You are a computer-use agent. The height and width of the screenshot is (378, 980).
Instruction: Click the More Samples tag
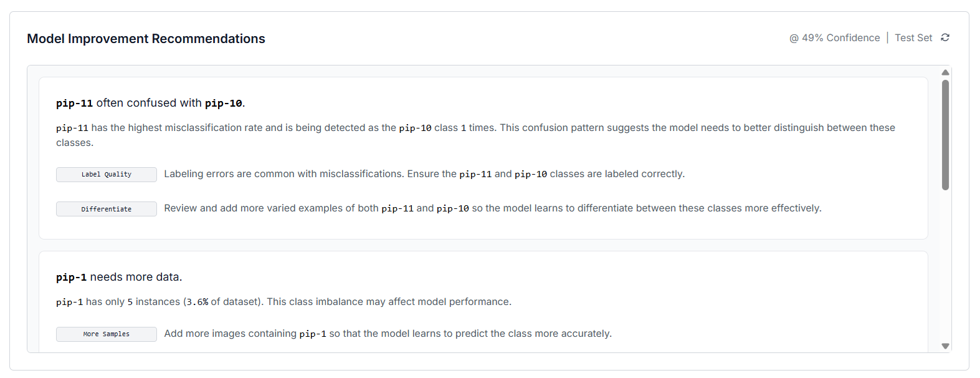tap(107, 334)
